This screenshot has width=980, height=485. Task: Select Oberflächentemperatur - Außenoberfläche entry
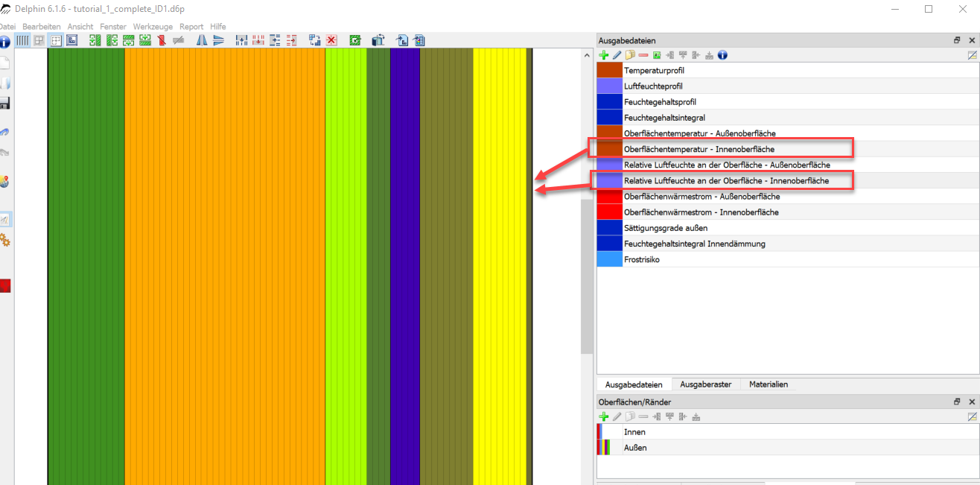(788, 133)
